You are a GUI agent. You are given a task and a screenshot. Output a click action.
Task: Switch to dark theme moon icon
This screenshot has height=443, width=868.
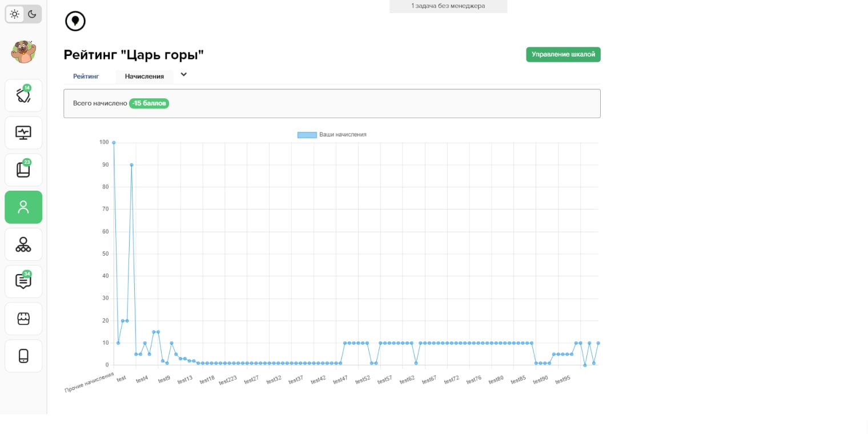(33, 14)
